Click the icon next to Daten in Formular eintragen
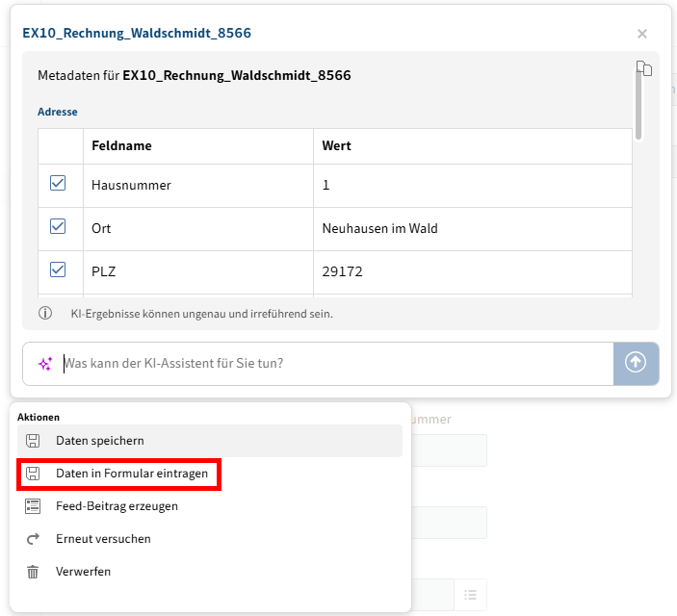The height and width of the screenshot is (616, 677). pyautogui.click(x=33, y=474)
